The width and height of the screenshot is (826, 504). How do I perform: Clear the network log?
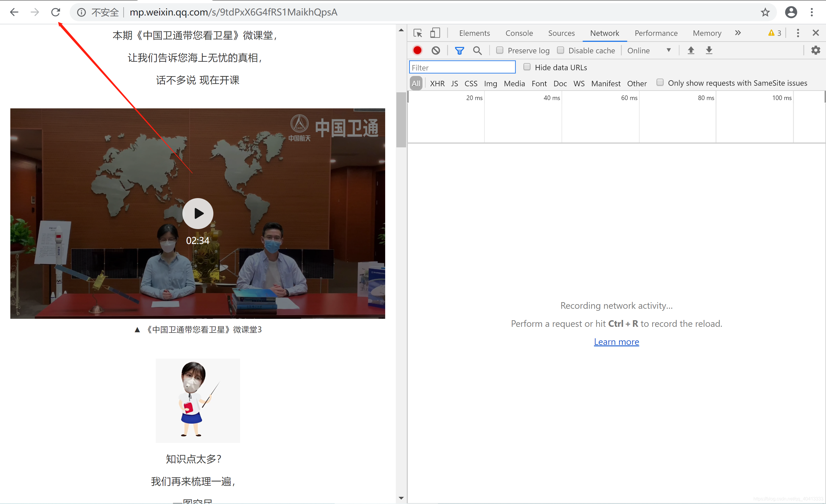435,50
